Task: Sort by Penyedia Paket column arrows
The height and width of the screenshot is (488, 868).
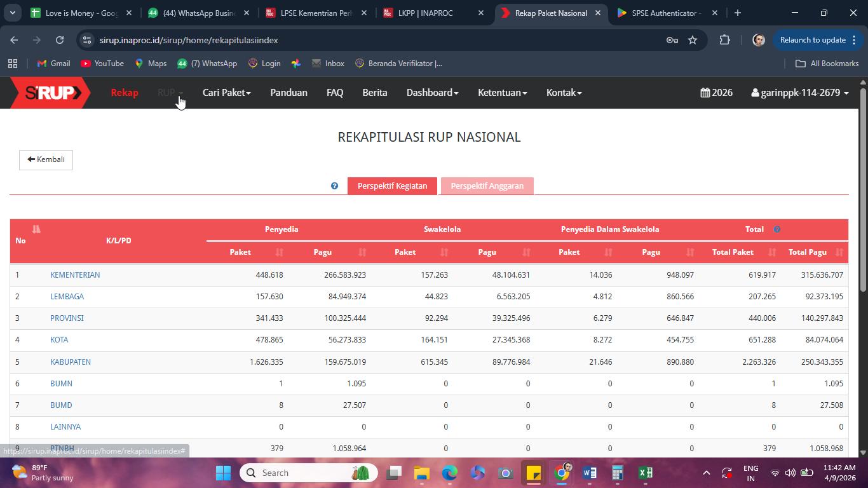Action: pos(279,252)
